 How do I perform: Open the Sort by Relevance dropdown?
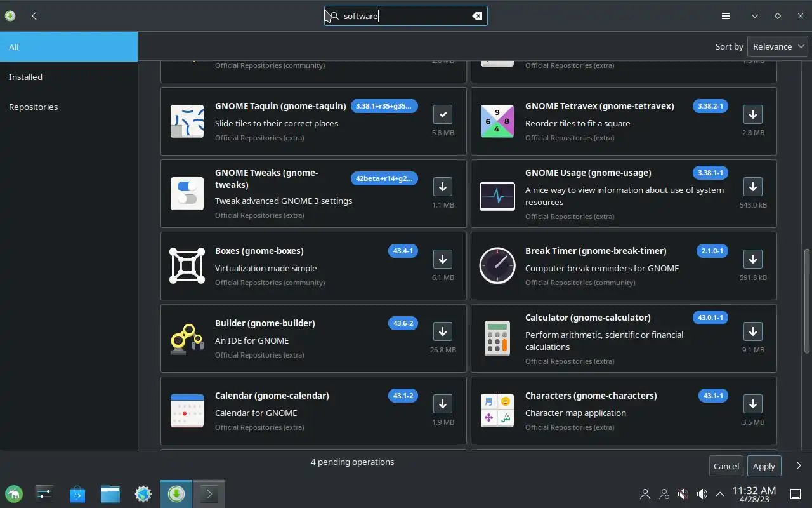778,46
